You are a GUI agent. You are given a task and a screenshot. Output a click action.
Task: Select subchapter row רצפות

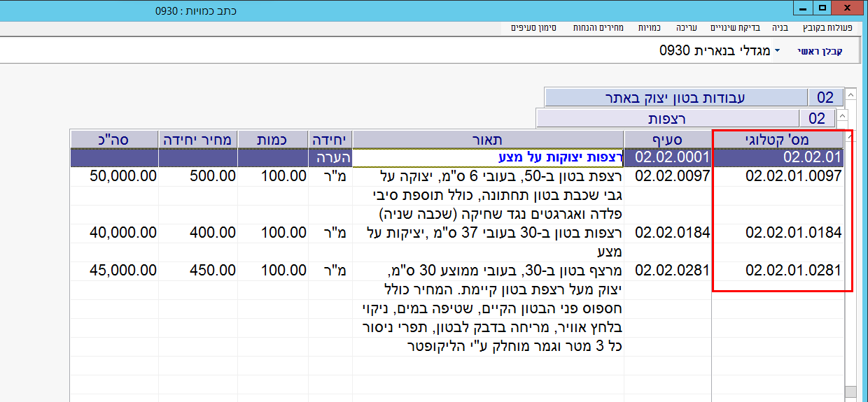668,118
